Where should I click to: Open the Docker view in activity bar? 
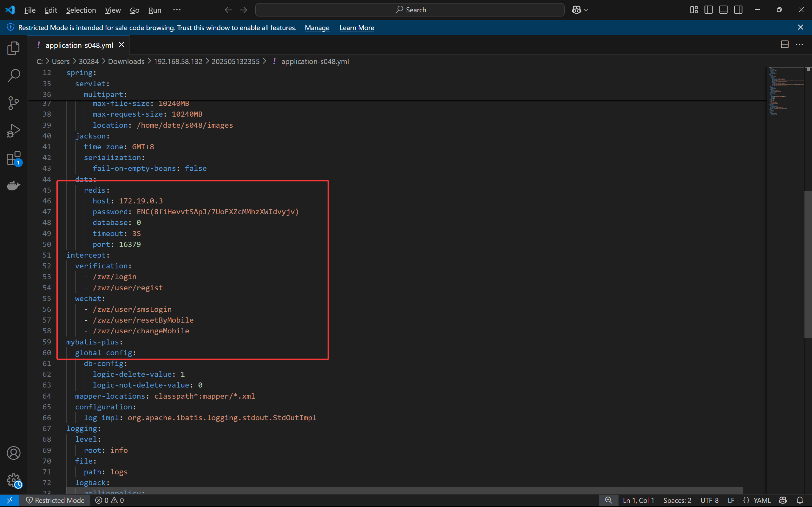click(x=13, y=185)
